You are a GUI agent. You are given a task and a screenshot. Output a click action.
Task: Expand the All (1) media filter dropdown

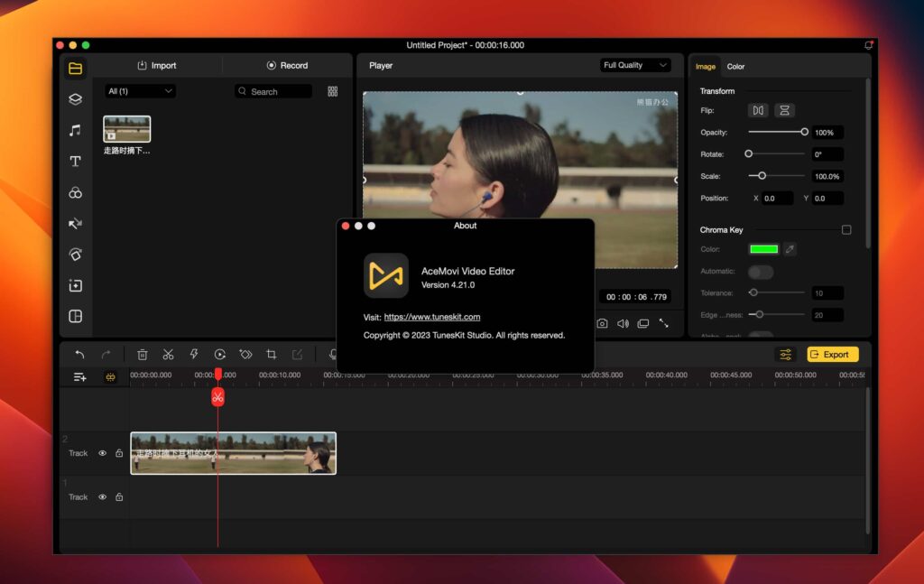(140, 91)
